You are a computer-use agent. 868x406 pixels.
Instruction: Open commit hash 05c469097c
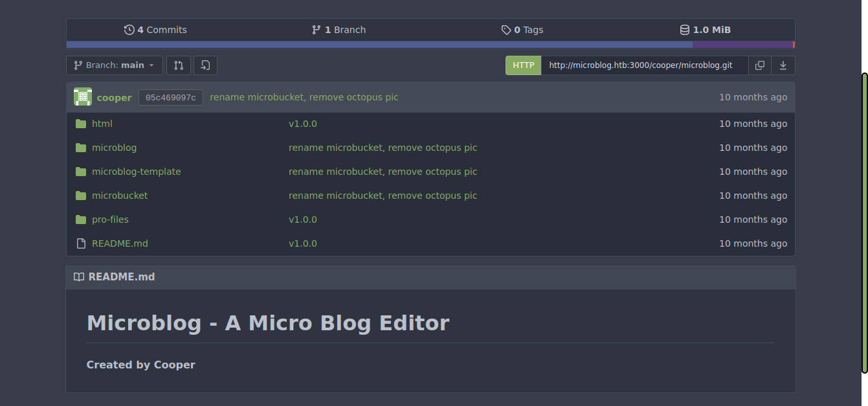coord(171,98)
